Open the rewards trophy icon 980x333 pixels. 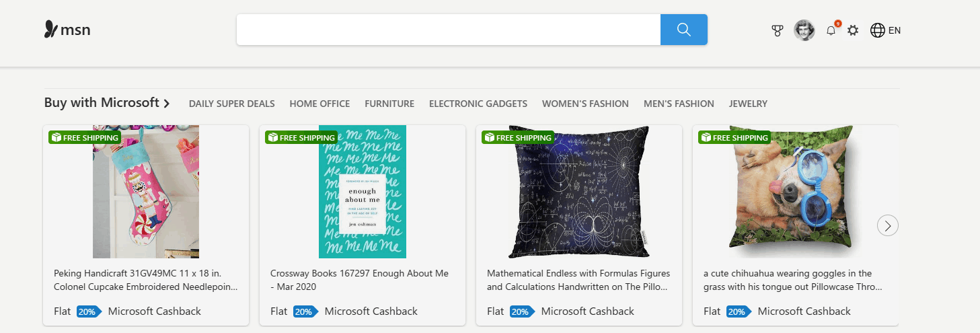click(x=778, y=30)
